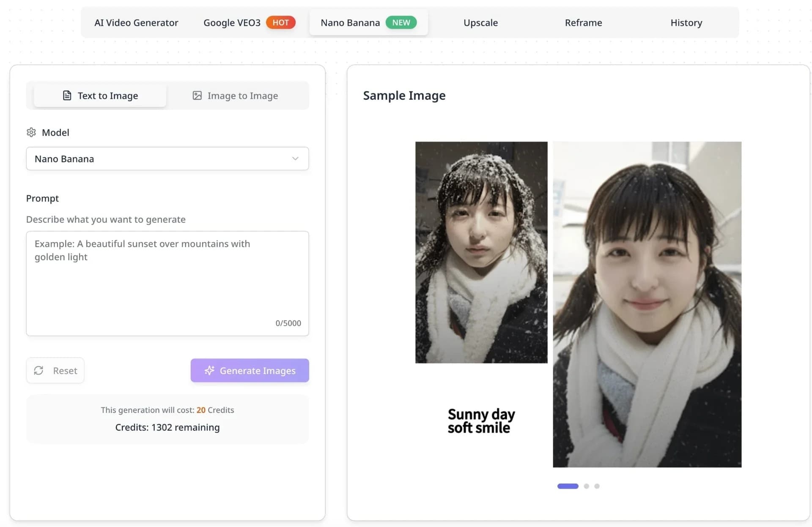Go to the Upscale section
812x527 pixels.
(x=480, y=23)
